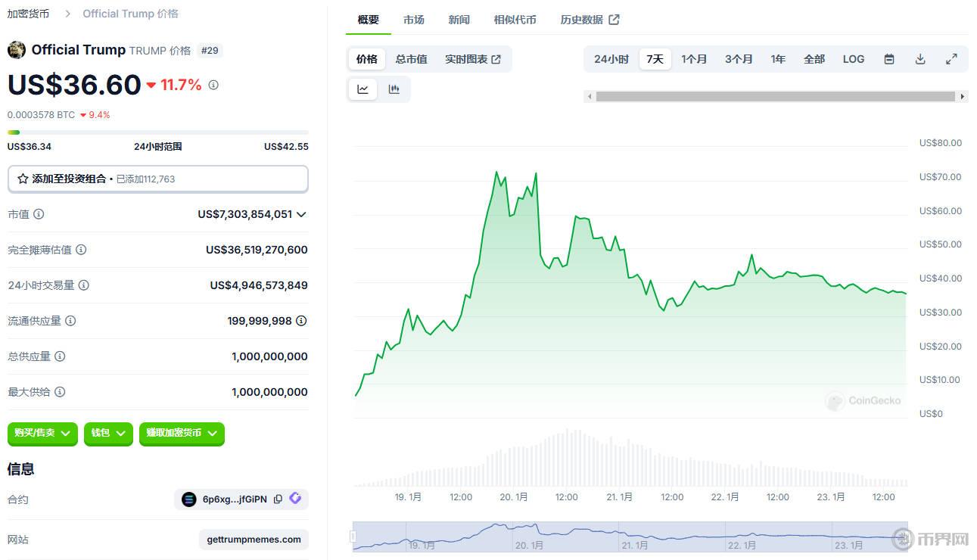The width and height of the screenshot is (977, 560).
Task: Open the 新闻 tab
Action: tap(459, 20)
